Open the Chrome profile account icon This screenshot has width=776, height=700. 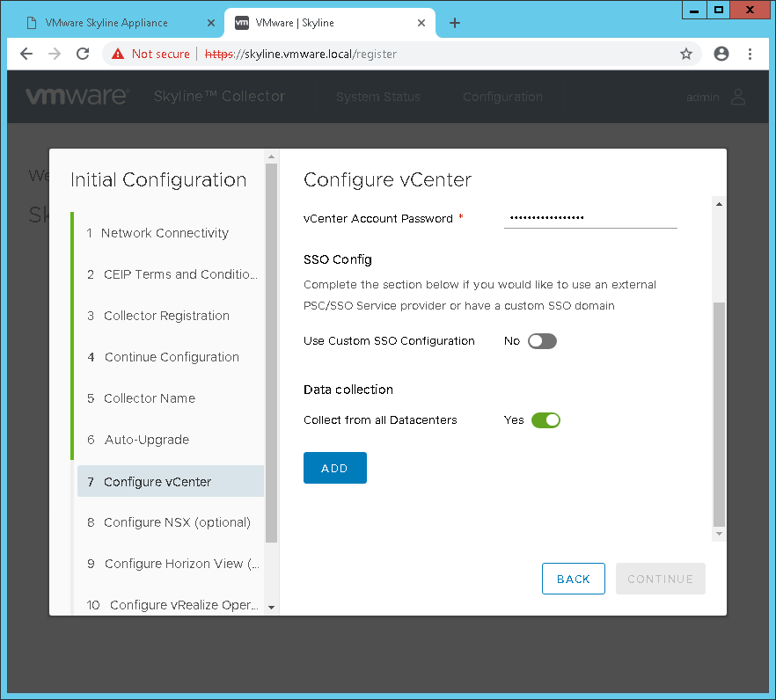[721, 54]
